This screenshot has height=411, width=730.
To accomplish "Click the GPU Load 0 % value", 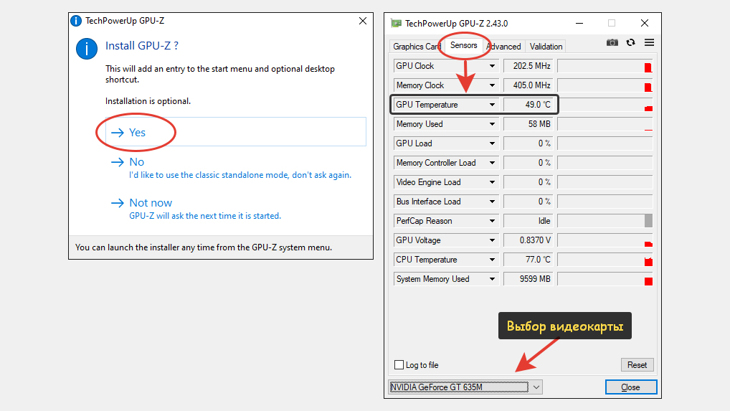I will 528,143.
